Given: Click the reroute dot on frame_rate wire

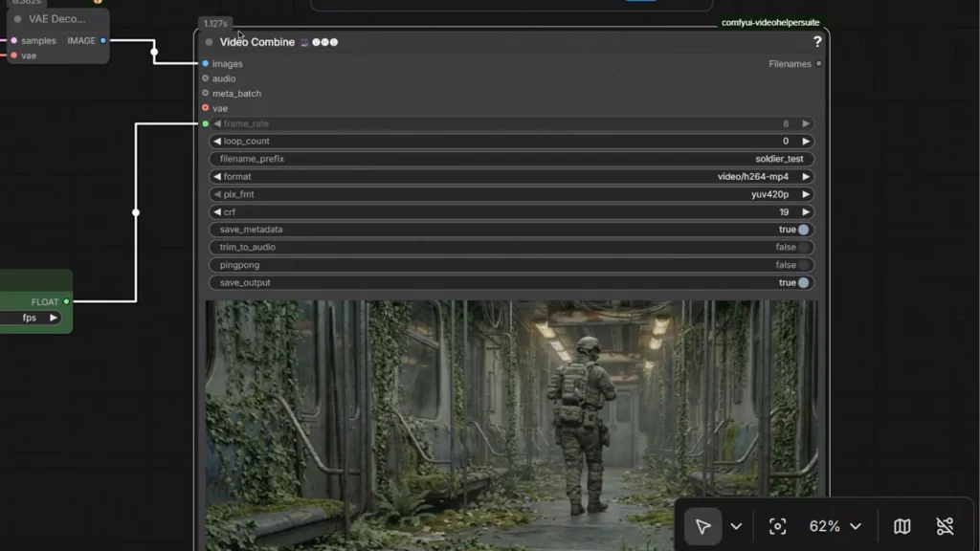Looking at the screenshot, I should click(x=136, y=212).
